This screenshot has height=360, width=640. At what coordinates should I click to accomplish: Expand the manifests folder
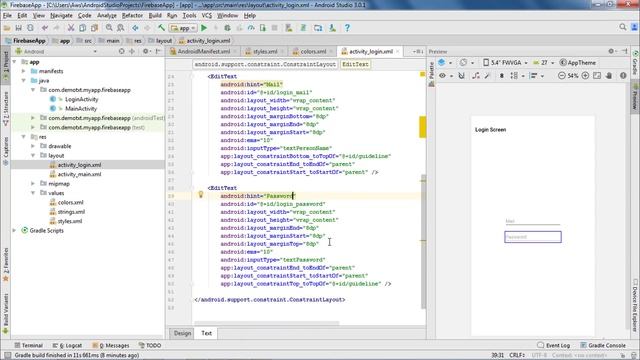pos(24,71)
